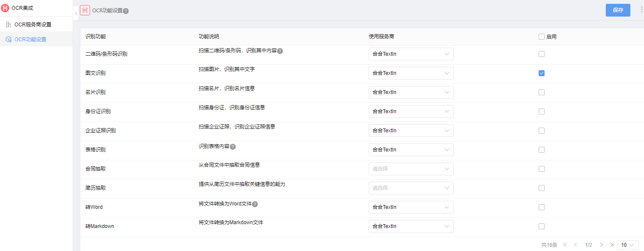Click the OCR集成 logo icon
This screenshot has width=644, height=251.
5,8
